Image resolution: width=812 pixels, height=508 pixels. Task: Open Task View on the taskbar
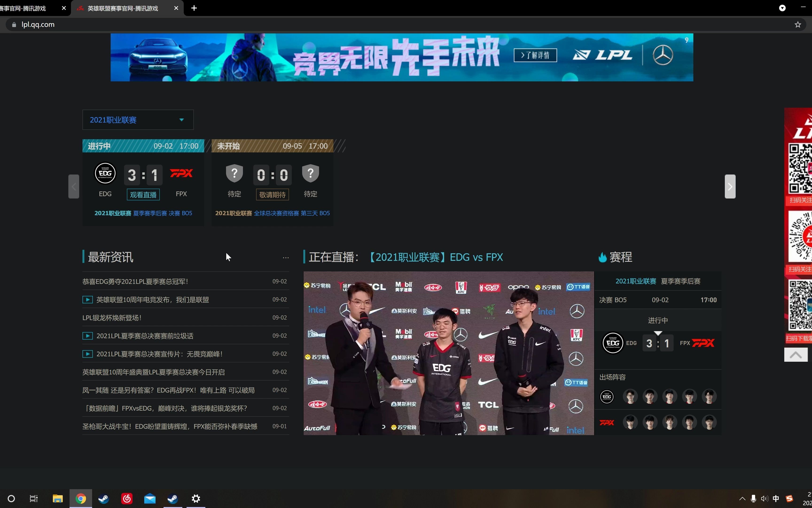coord(34,499)
